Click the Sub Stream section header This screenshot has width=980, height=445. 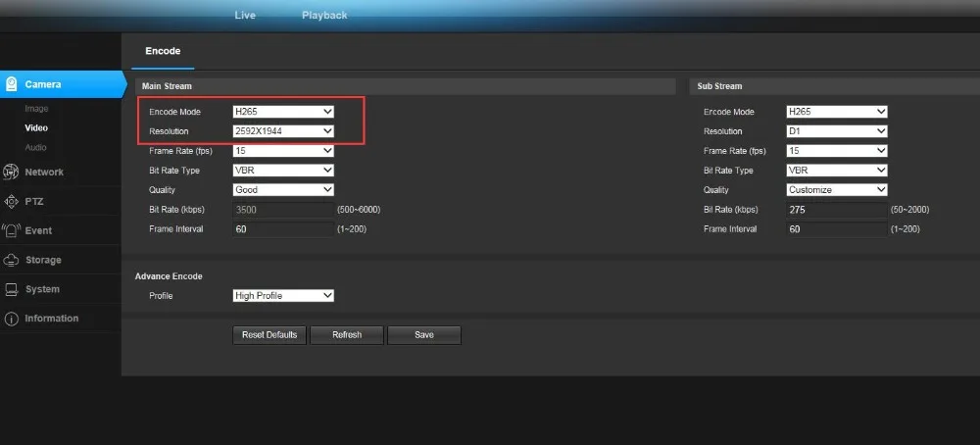(834, 86)
